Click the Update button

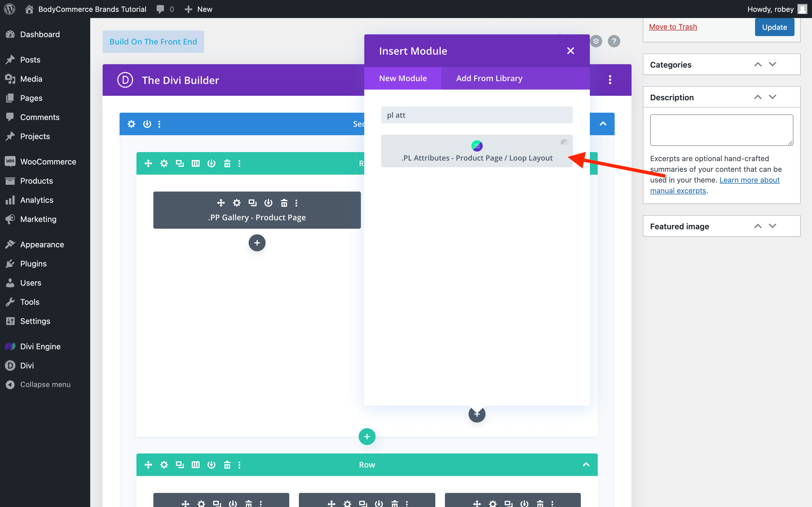point(774,27)
